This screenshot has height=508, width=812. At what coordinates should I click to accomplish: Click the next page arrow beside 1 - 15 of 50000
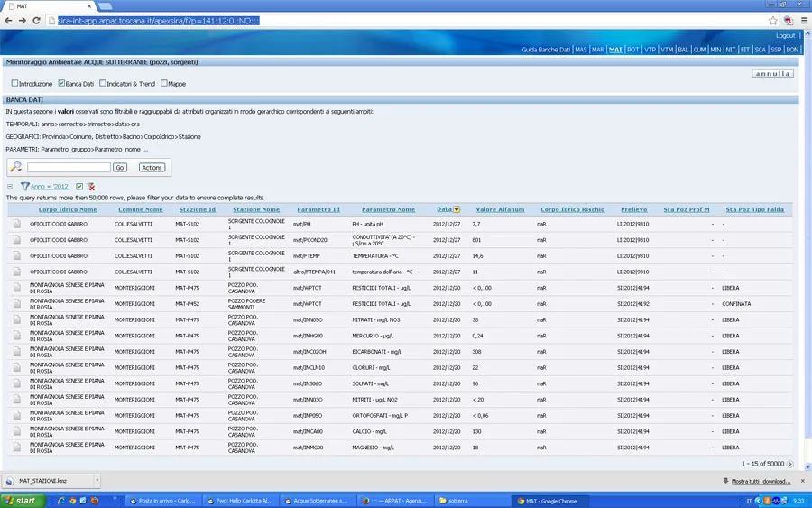tap(790, 464)
